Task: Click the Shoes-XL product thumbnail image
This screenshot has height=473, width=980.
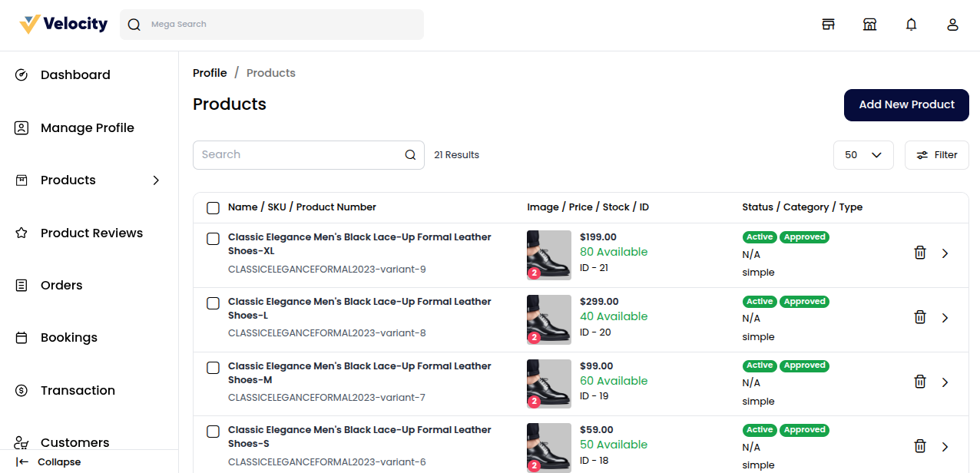Action: click(548, 254)
